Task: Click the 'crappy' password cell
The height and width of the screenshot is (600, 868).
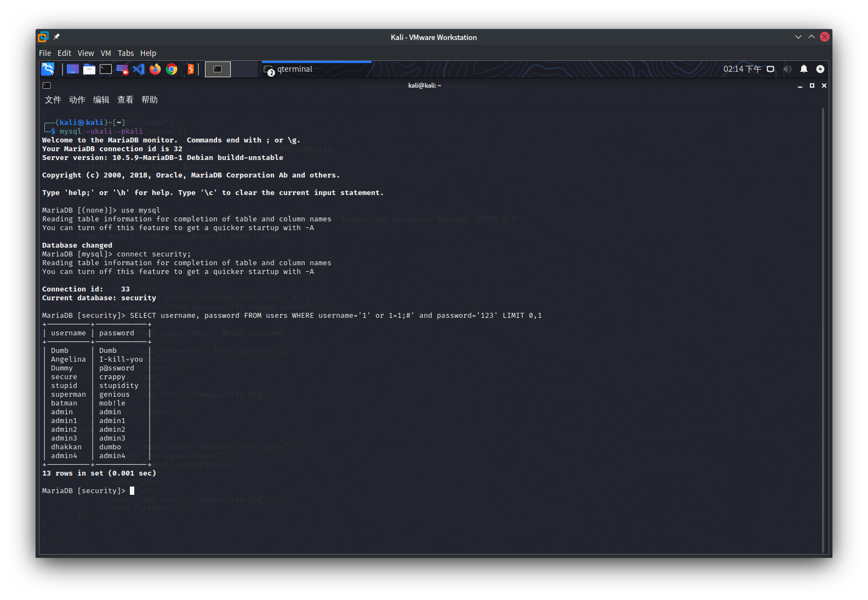Action: 112,377
